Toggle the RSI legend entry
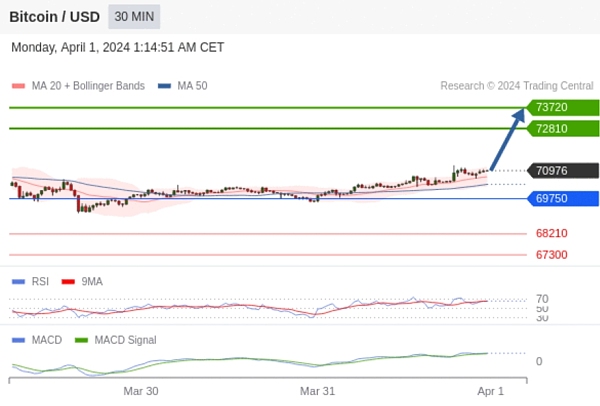Image resolution: width=600 pixels, height=406 pixels. [31, 282]
